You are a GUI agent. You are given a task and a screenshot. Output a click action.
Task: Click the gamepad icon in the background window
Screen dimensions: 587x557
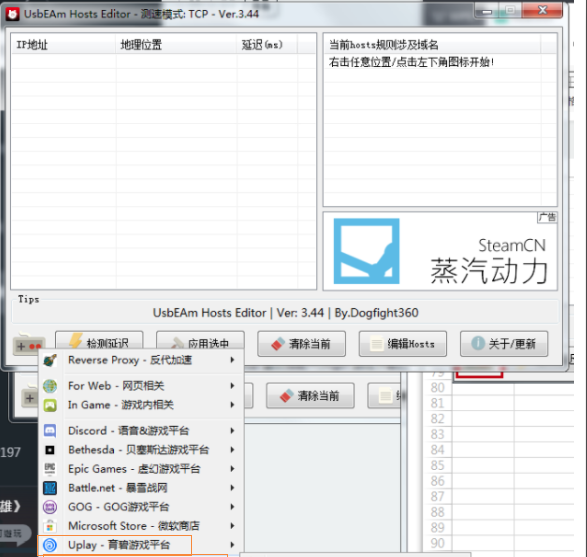tap(29, 398)
